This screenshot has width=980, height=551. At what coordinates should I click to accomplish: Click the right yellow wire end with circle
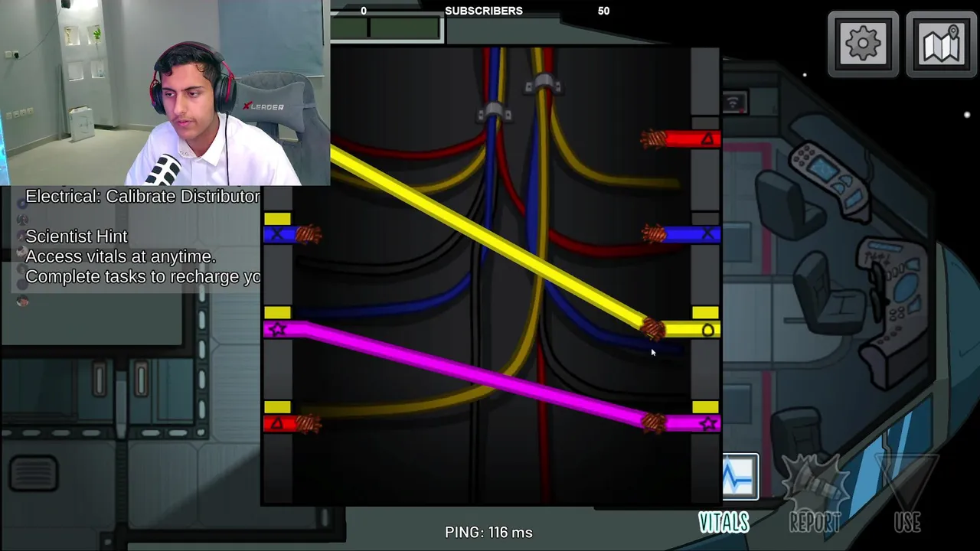coord(681,330)
